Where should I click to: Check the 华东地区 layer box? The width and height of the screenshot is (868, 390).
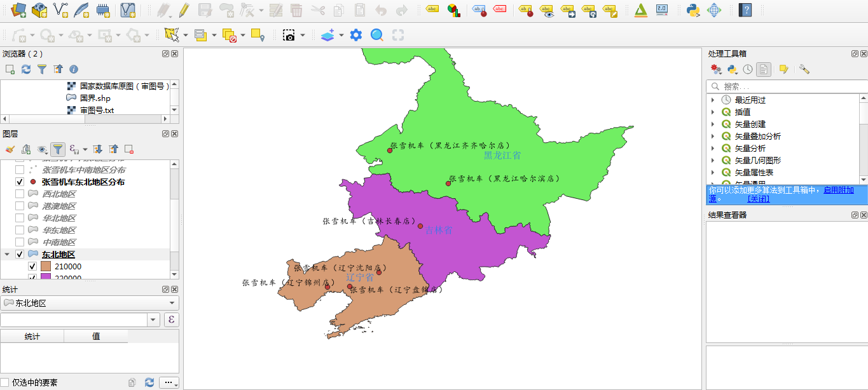(x=20, y=230)
